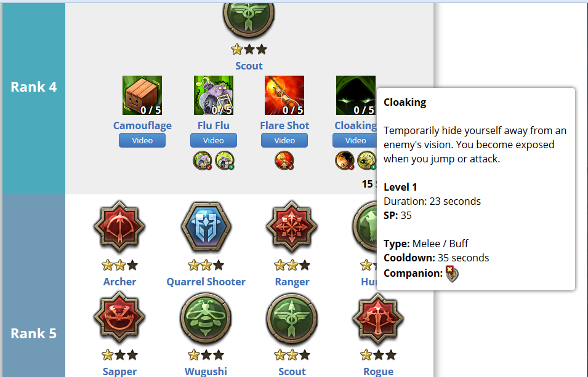Follow the Wugushi class name link

tap(206, 371)
